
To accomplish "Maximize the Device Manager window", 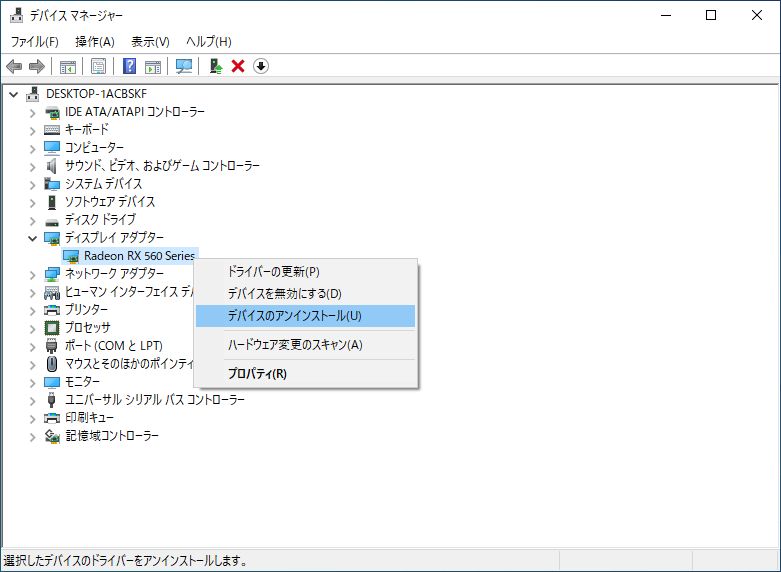I will click(x=711, y=15).
